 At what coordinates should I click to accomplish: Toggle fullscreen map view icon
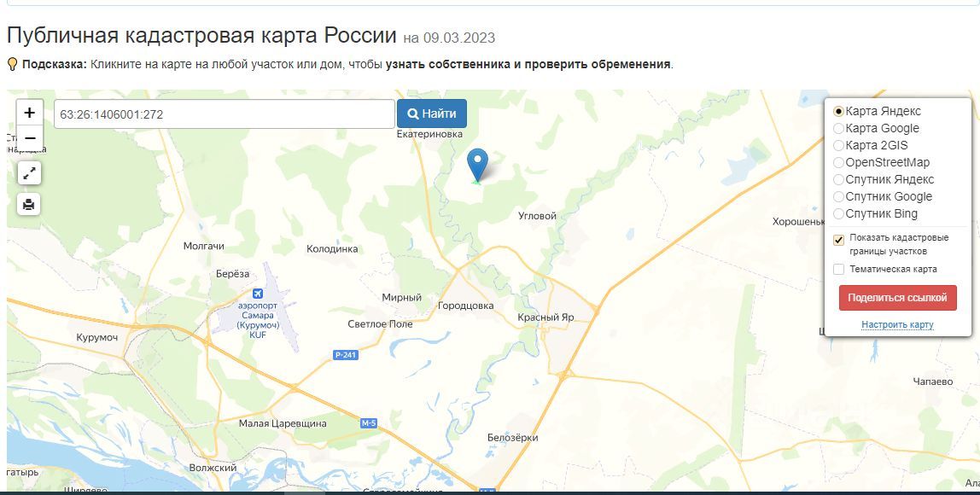(29, 174)
